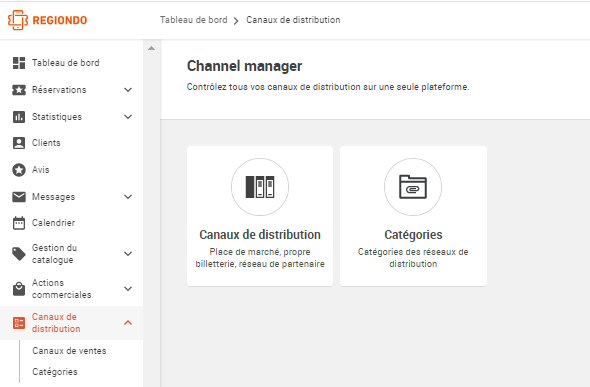Select Catégories submenu item in sidebar
The height and width of the screenshot is (387, 590).
coord(55,372)
